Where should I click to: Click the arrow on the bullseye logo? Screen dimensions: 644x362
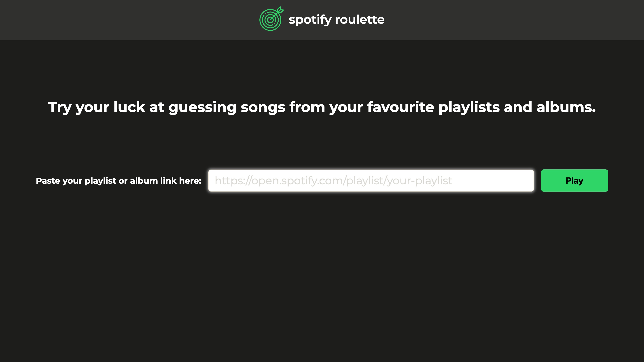click(278, 13)
